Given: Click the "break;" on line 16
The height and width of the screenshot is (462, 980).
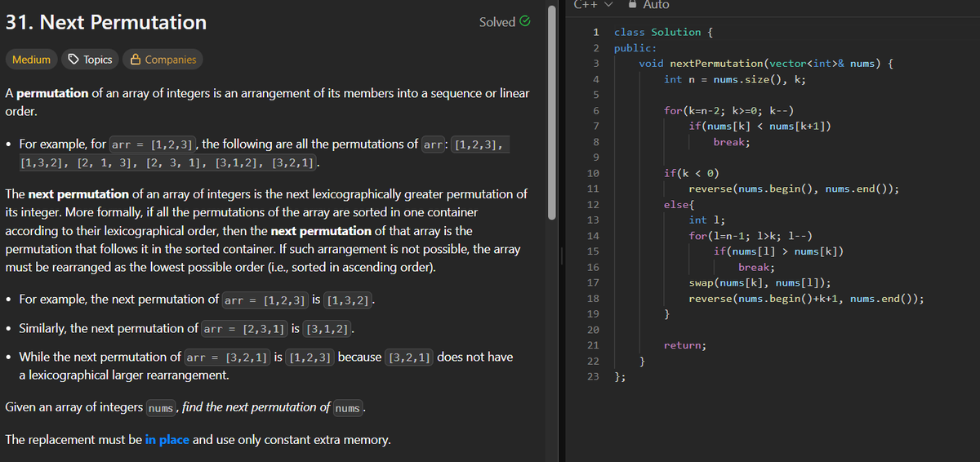Looking at the screenshot, I should [757, 267].
